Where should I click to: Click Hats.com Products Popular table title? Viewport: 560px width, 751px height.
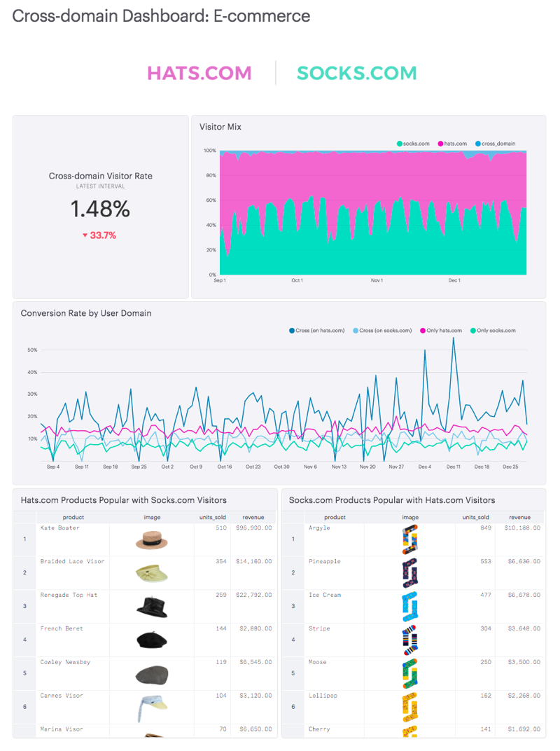pyautogui.click(x=123, y=500)
